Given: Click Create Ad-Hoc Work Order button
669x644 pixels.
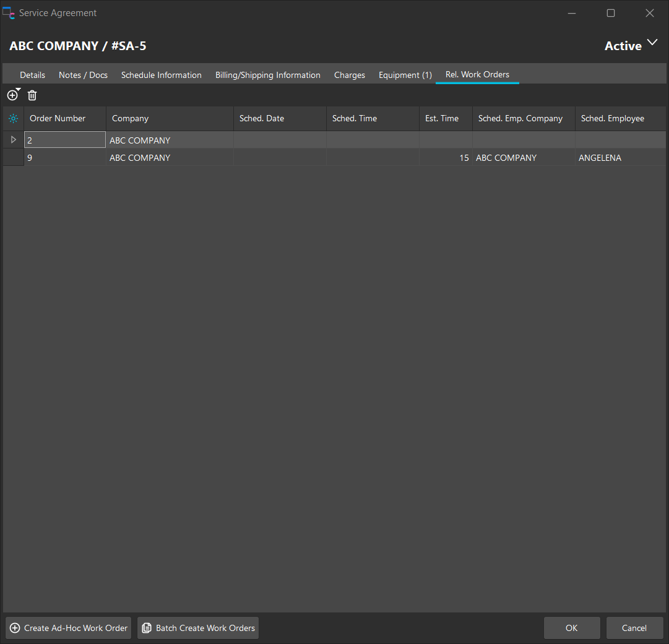Looking at the screenshot, I should point(69,628).
